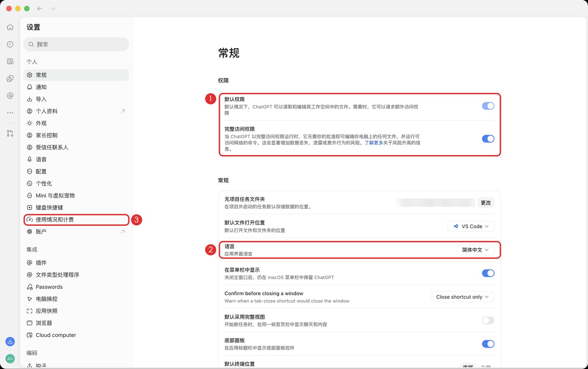588x369 pixels.
Task: Click the import icon beside 导入
Action: click(30, 99)
